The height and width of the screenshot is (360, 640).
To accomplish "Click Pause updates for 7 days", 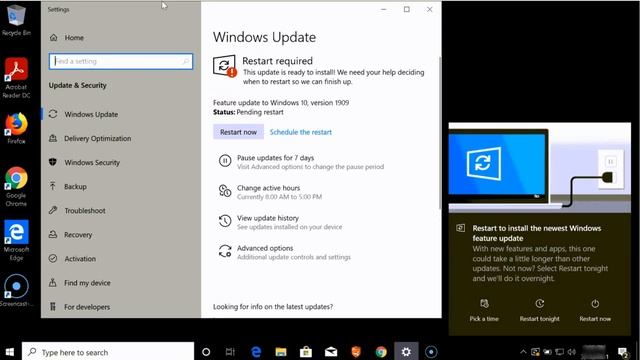I will pos(276,158).
